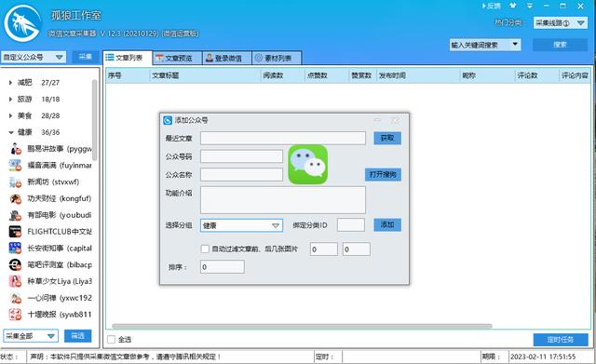Enable the auto-filter article images checkbox
Viewport: 596px width, 364px height.
[205, 249]
